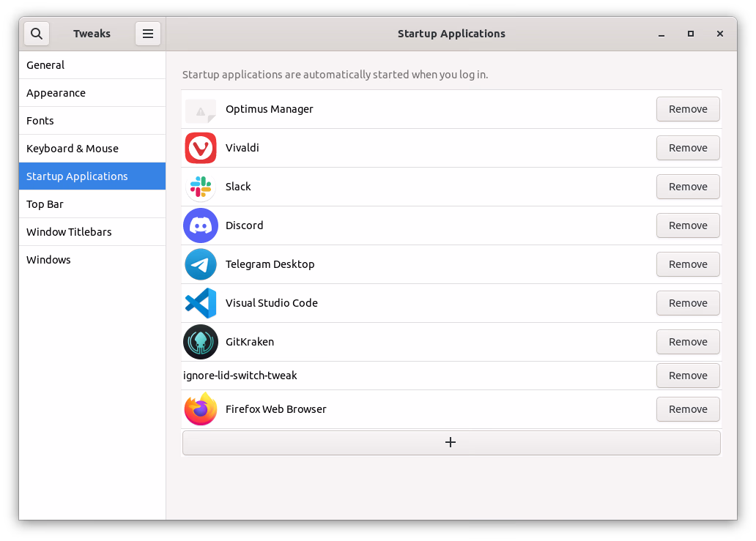Close the Tweaks window
This screenshot has height=541, width=756.
(720, 34)
